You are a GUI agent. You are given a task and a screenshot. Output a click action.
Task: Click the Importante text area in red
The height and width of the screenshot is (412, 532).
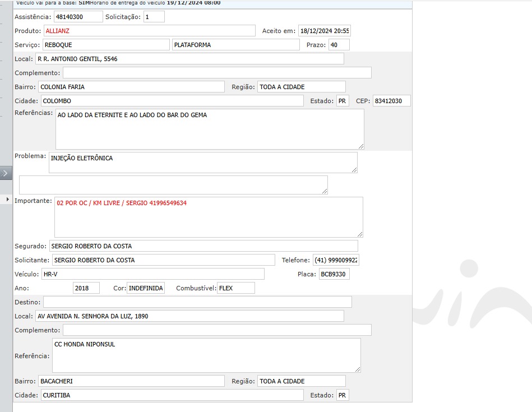pos(209,217)
